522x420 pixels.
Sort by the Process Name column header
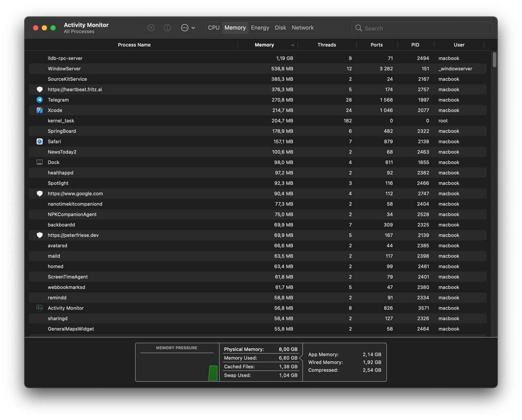coord(134,45)
